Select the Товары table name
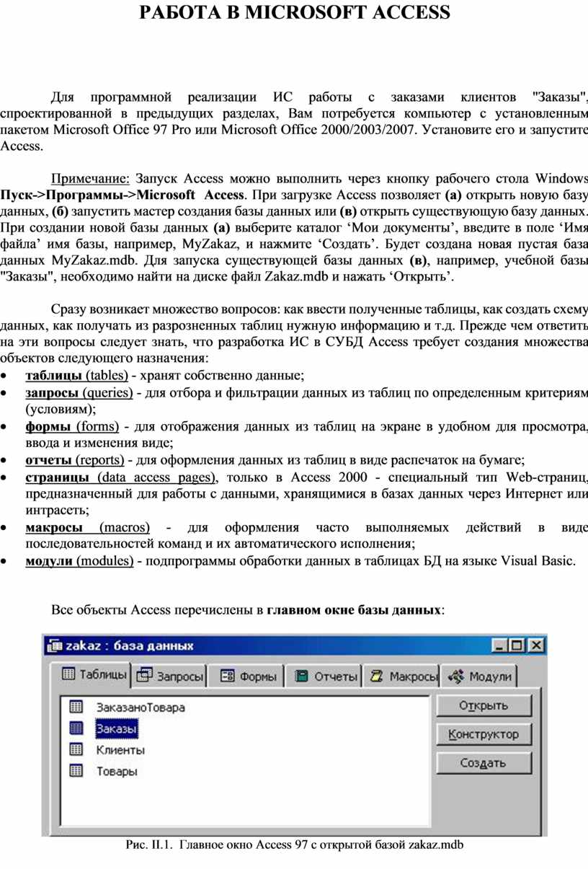The height and width of the screenshot is (869, 588). coord(117,771)
